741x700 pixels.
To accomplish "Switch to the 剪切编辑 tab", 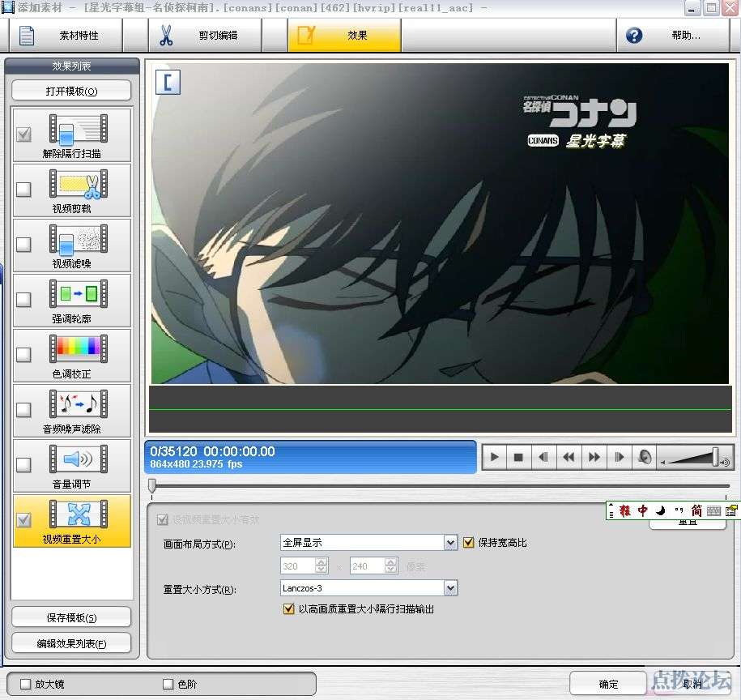I will click(x=205, y=36).
